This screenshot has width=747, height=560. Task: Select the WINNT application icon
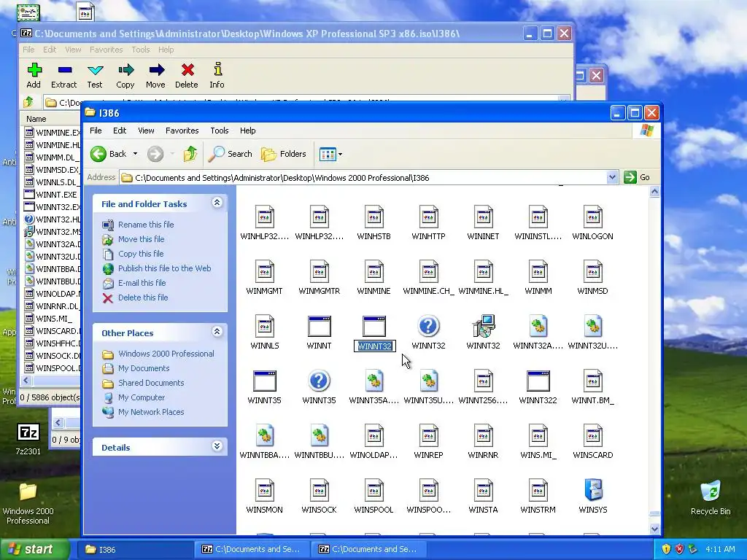(320, 326)
